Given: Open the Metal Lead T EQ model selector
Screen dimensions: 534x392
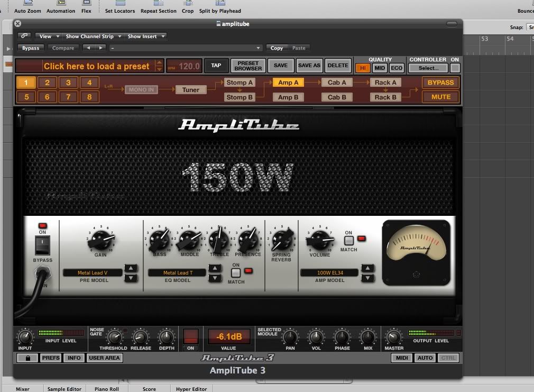Looking at the screenshot, I should (x=178, y=272).
